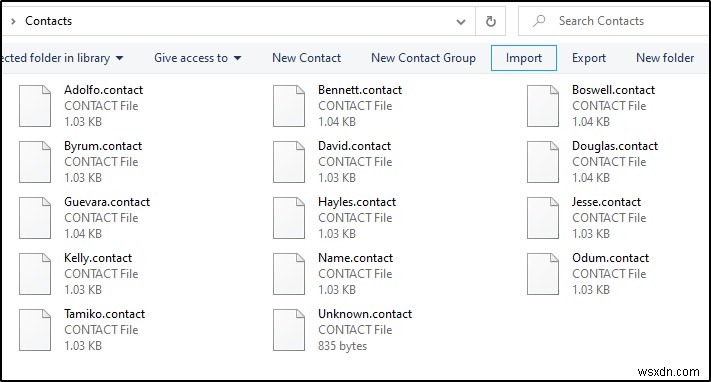The width and height of the screenshot is (711, 382).
Task: Select the Hayles.contact file name
Action: (x=357, y=202)
